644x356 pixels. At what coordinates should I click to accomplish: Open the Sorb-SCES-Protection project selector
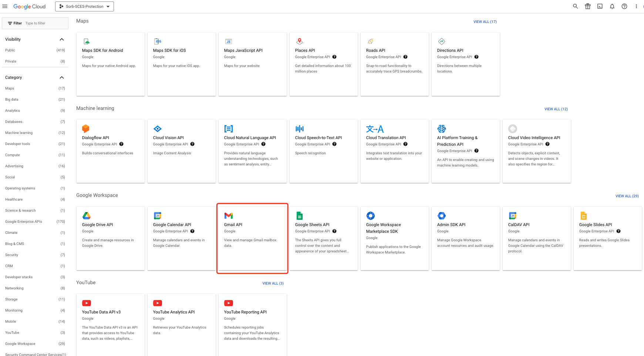(x=84, y=6)
